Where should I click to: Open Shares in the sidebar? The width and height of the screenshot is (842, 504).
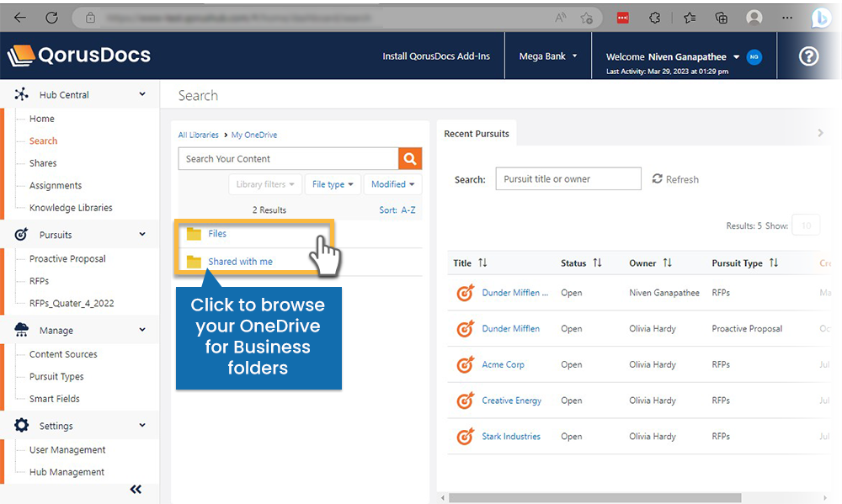43,163
